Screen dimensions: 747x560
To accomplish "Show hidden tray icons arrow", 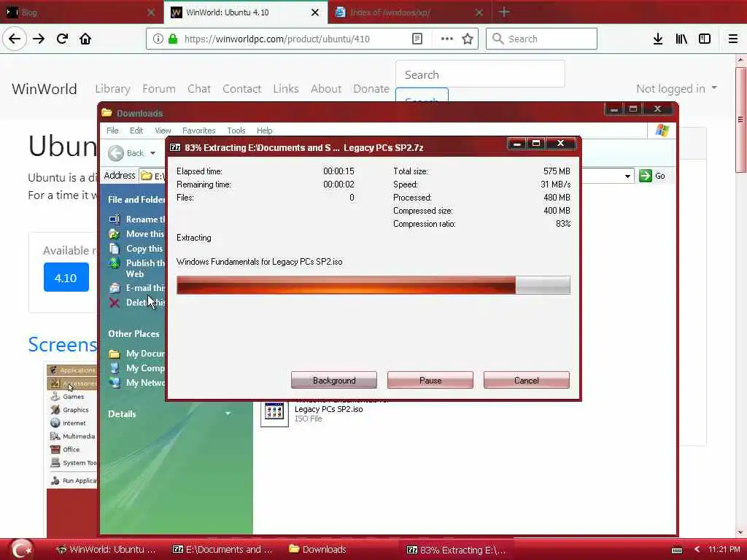I will point(697,549).
